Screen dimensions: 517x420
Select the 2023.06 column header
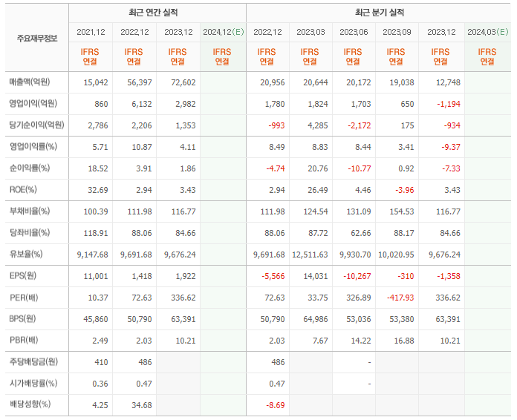point(354,32)
